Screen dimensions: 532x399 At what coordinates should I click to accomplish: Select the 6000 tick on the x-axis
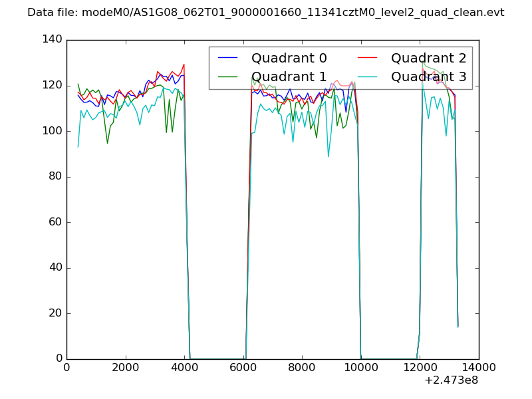(x=243, y=367)
